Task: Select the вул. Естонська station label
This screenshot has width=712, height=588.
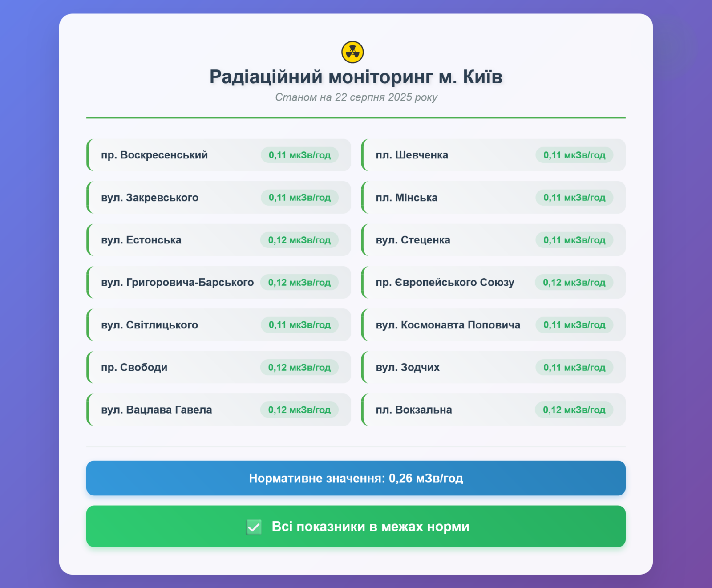Action: pyautogui.click(x=141, y=240)
